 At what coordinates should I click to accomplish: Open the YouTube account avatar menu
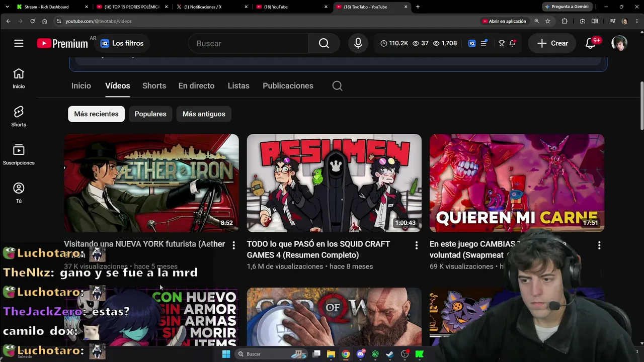(x=619, y=43)
